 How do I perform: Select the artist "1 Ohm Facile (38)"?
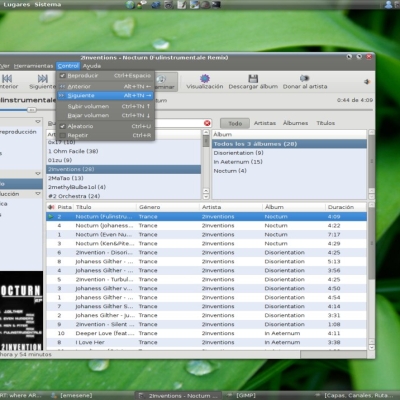[123, 151]
